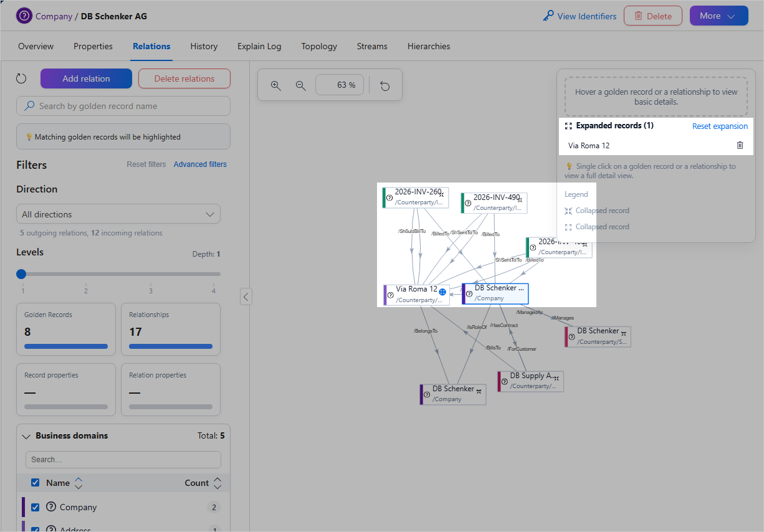
Task: Open the Overview tab
Action: [36, 46]
